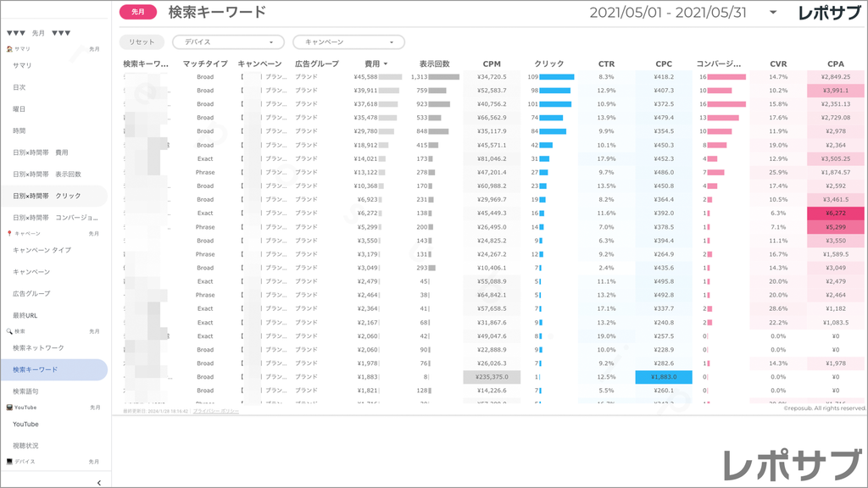Open the デバイス filter dropdown
This screenshot has height=488, width=868.
tap(229, 42)
